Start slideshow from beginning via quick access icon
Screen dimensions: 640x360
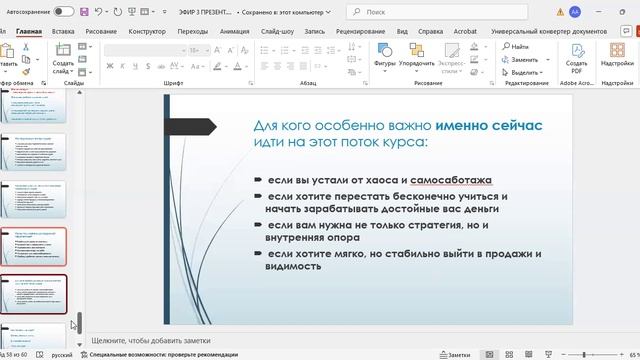click(131, 12)
